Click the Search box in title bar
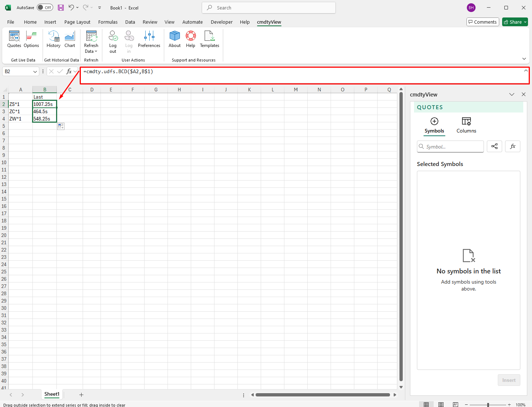This screenshot has height=407, width=532. coord(269,8)
